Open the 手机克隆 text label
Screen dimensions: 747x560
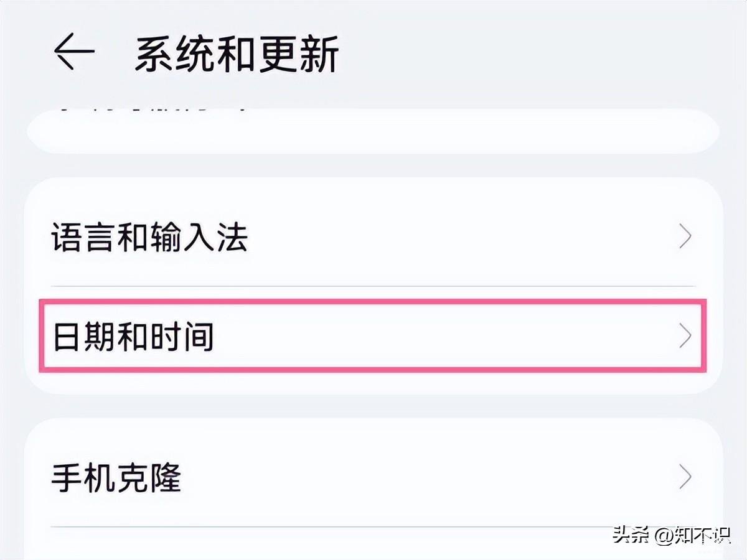(x=116, y=478)
